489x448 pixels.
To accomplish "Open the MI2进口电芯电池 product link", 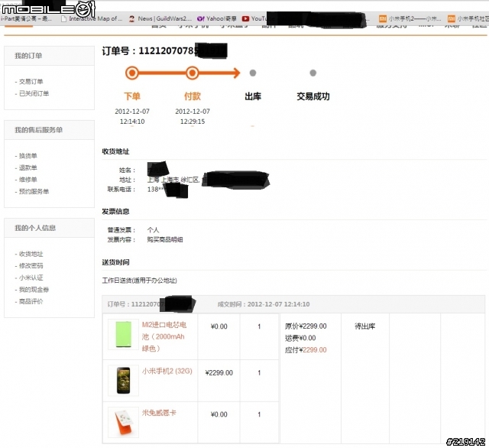I will click(x=164, y=336).
